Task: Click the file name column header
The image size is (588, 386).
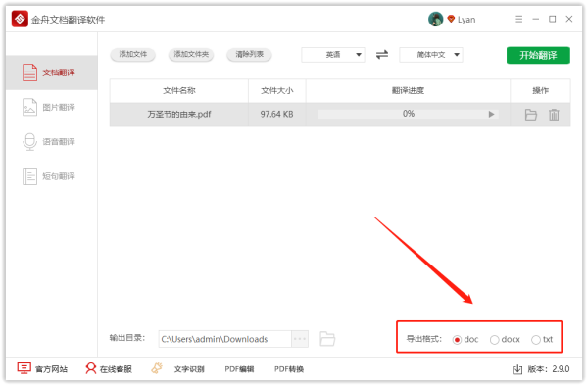Action: click(x=179, y=91)
